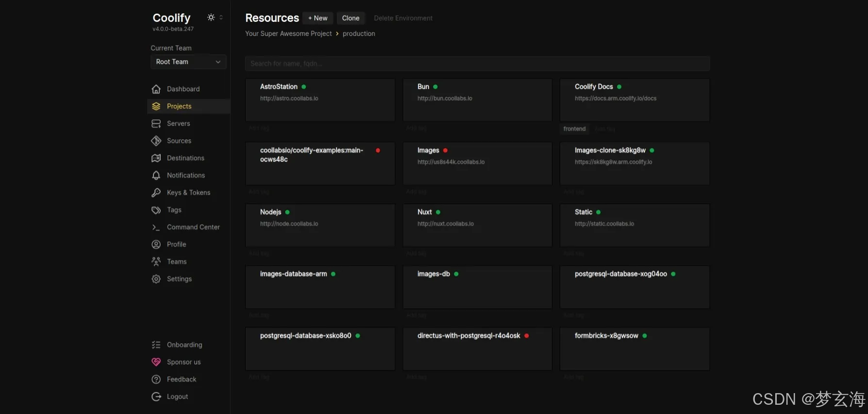This screenshot has width=868, height=414.
Task: Navigate to Destinations
Action: 188,158
